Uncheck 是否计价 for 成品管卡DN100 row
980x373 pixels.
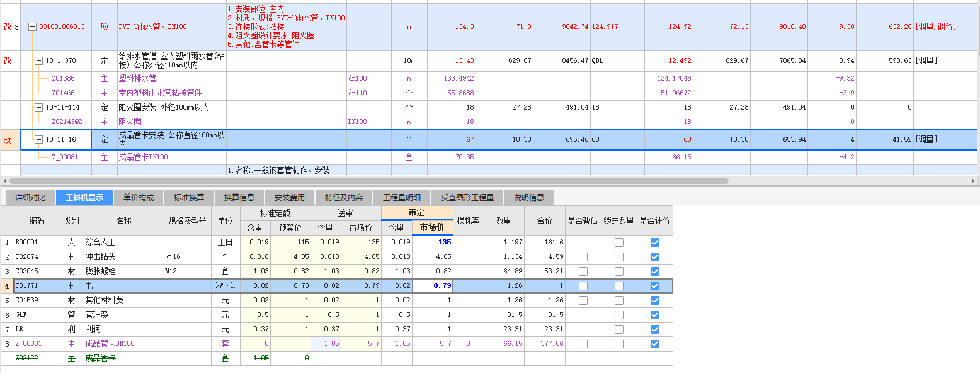click(x=655, y=343)
